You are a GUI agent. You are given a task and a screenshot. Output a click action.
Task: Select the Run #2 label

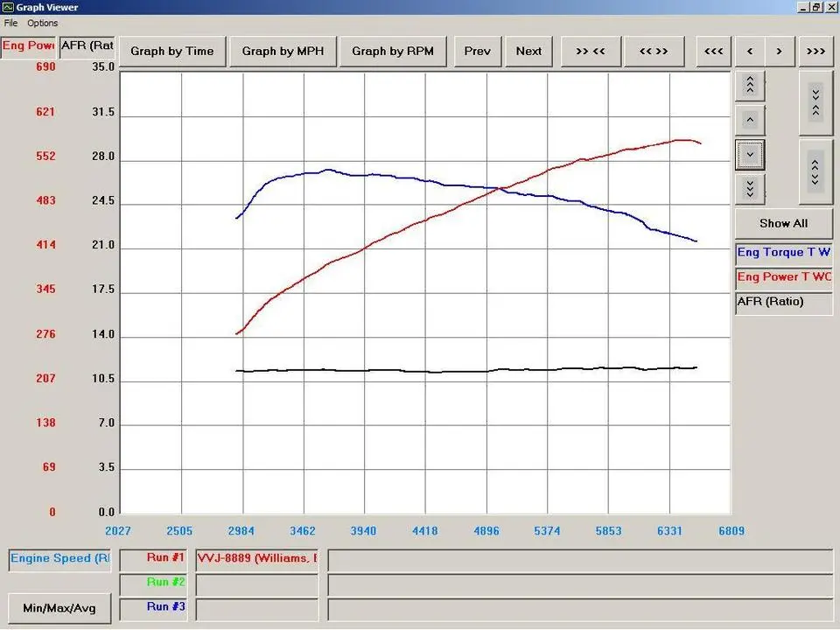[153, 584]
